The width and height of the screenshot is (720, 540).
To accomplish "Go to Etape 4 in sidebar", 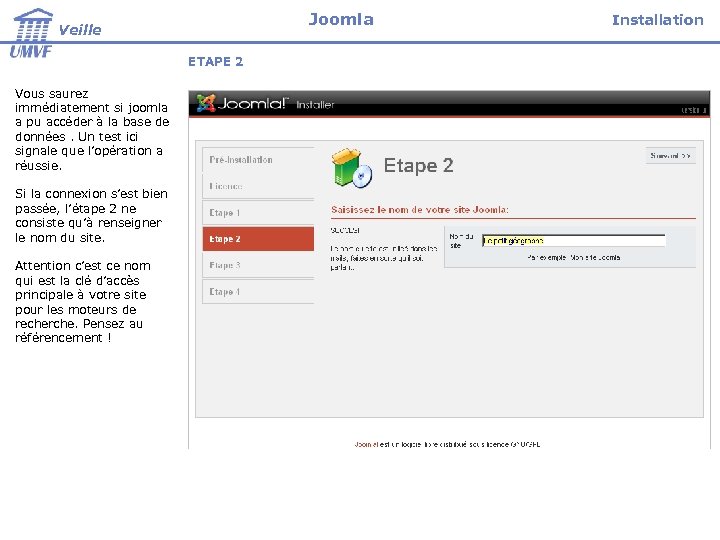I will [x=258, y=292].
